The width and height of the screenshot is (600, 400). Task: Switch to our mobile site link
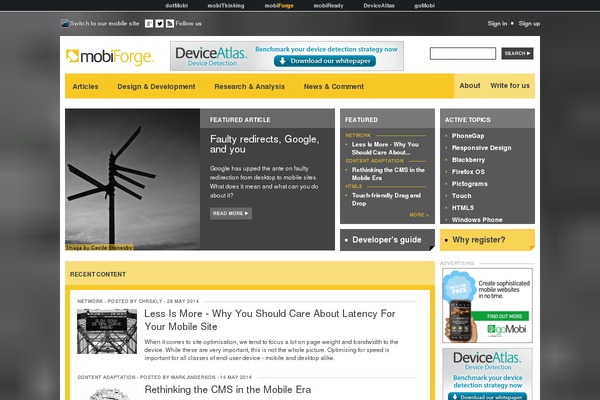[104, 24]
